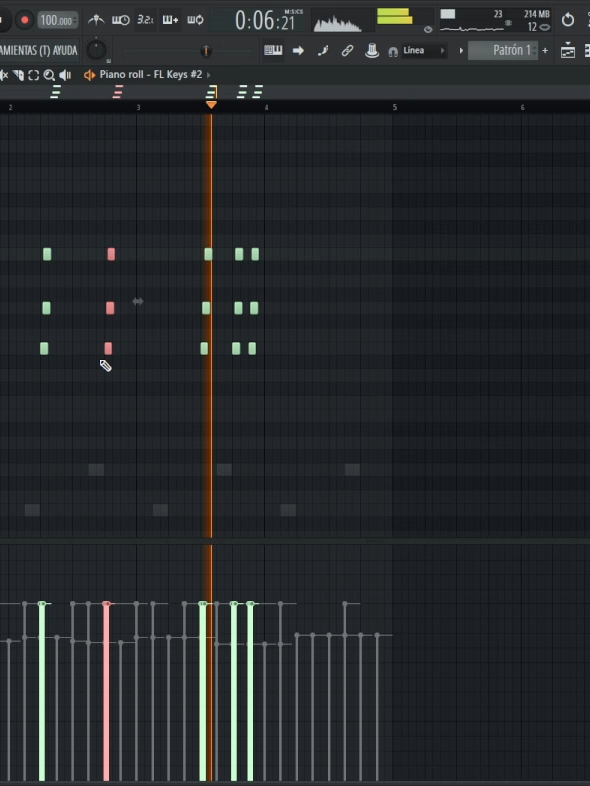Click the 214 MB memory usage readout

point(537,14)
